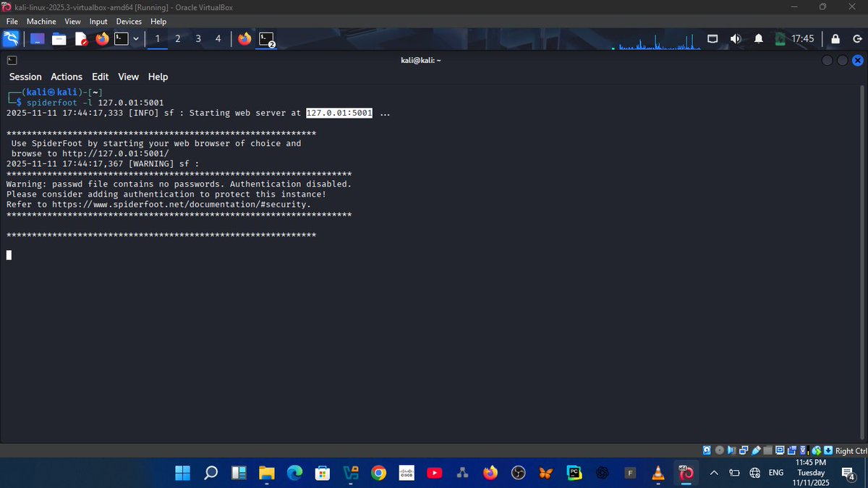This screenshot has height=488, width=868.
Task: Lock the Kali screen with padlock icon
Action: click(x=835, y=39)
